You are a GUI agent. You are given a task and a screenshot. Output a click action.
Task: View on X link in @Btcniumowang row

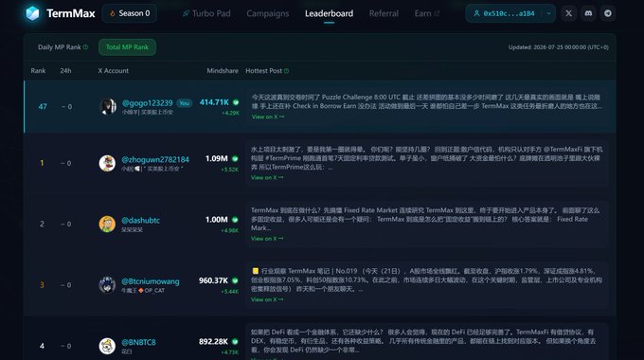[x=267, y=299]
